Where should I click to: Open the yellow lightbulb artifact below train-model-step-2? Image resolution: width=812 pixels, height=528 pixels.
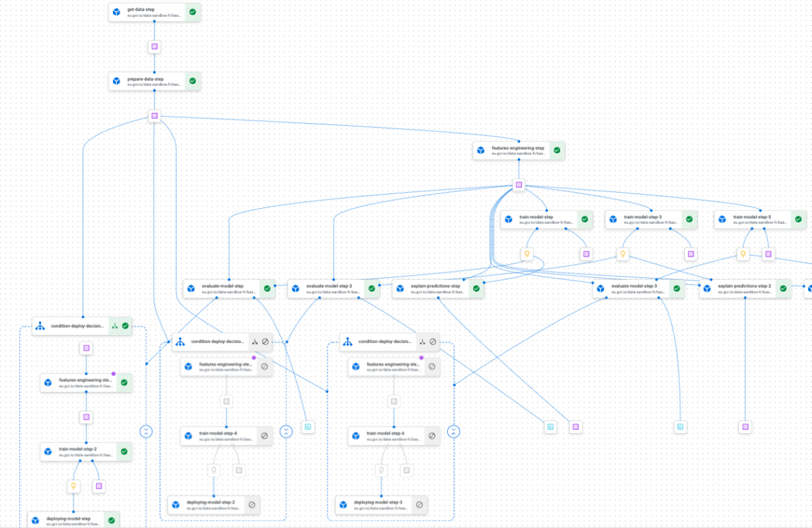coord(74,485)
